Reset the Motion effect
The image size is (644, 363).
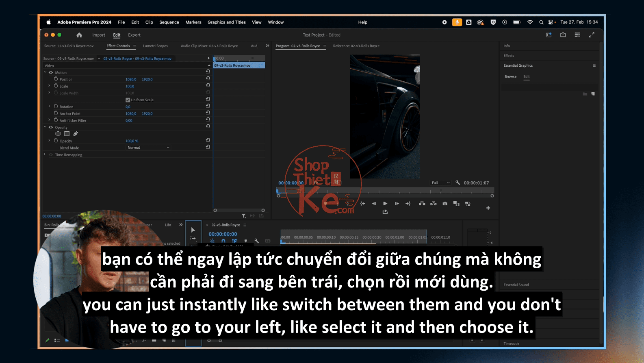pos(208,72)
